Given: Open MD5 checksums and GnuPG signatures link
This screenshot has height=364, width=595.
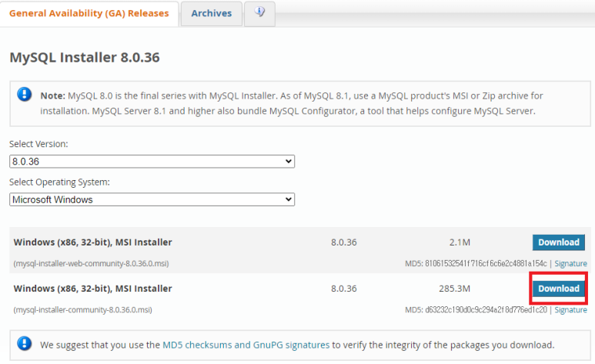Looking at the screenshot, I should click(x=246, y=345).
